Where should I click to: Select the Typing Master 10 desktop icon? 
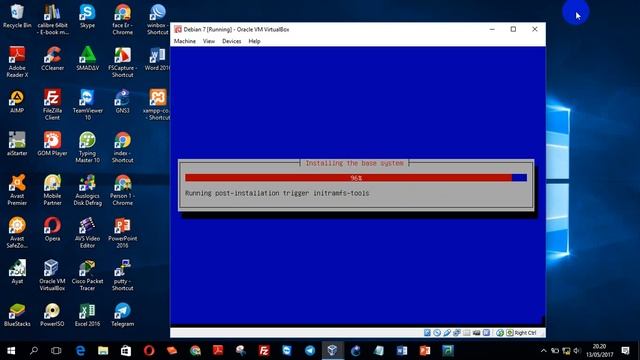click(x=87, y=147)
